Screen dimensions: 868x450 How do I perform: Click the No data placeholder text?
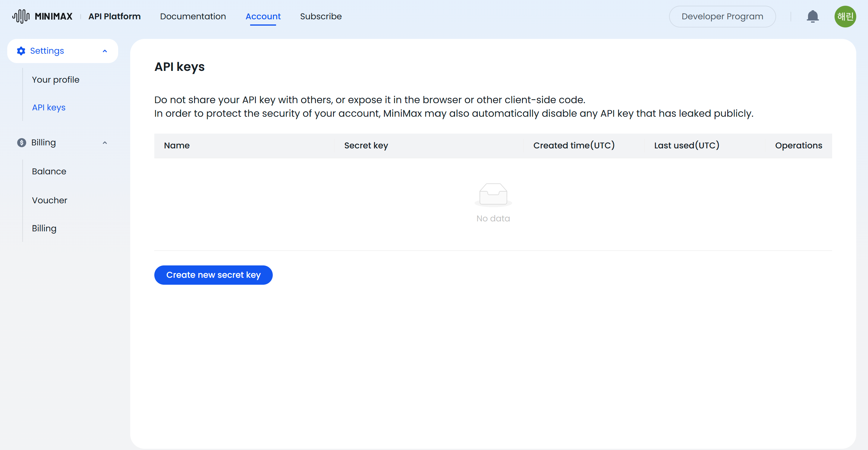pyautogui.click(x=493, y=218)
